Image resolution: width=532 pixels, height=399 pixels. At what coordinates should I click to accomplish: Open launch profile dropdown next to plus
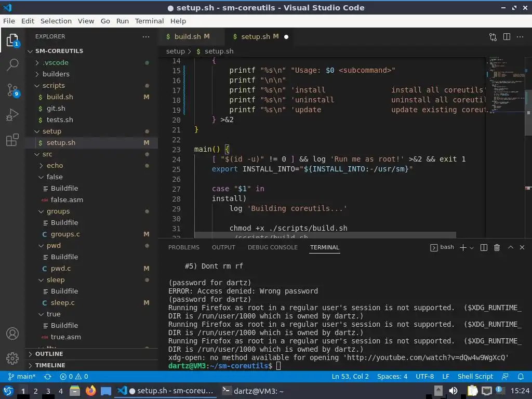[x=472, y=248]
